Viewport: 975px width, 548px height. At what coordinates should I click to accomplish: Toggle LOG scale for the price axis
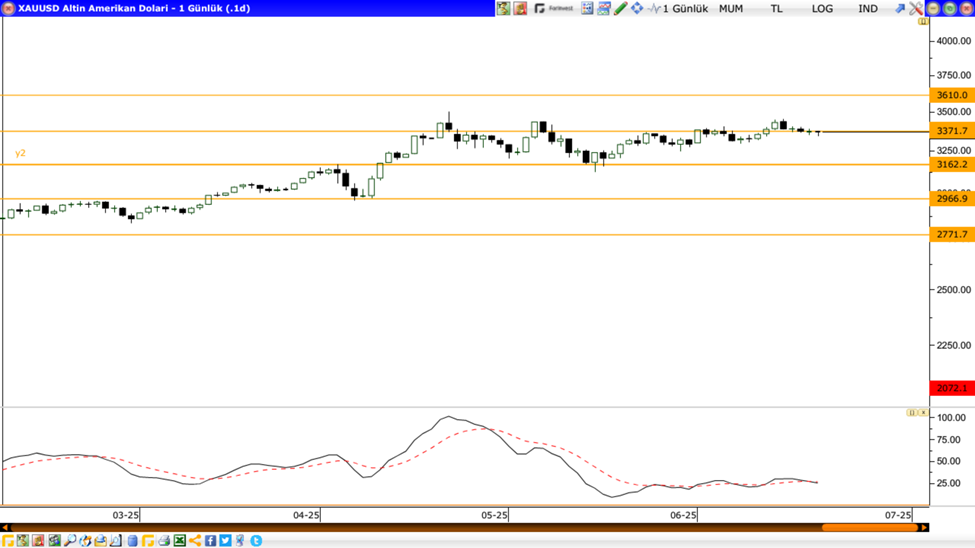pyautogui.click(x=822, y=8)
